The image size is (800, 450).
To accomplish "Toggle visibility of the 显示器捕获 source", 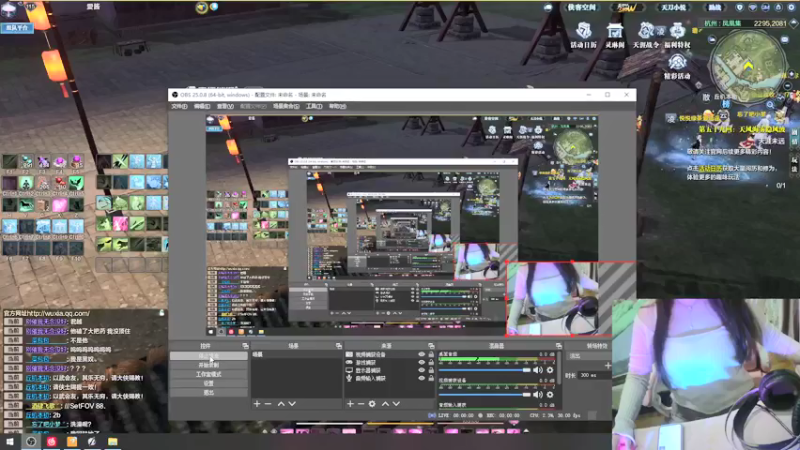I will [421, 370].
